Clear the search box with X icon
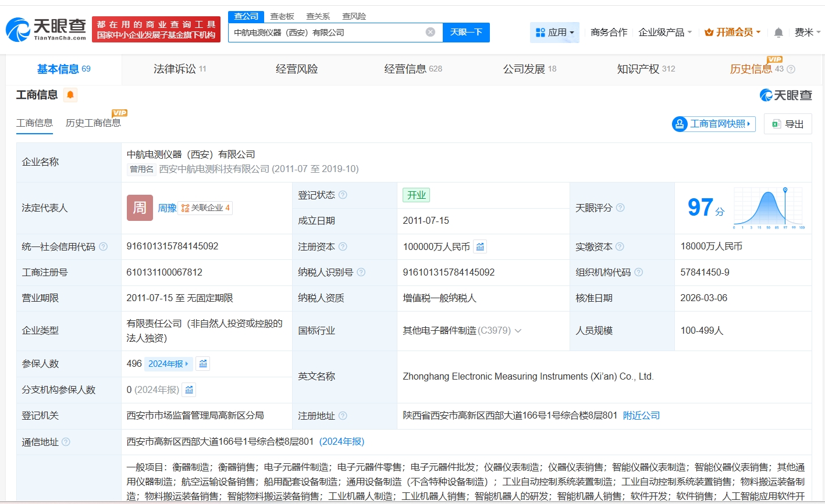 click(x=431, y=33)
